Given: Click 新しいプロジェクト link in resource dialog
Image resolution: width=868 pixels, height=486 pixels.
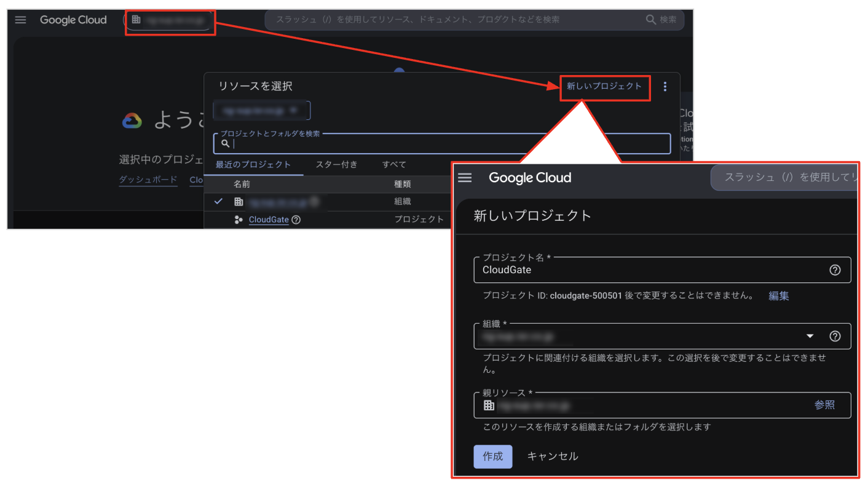Looking at the screenshot, I should pos(604,86).
